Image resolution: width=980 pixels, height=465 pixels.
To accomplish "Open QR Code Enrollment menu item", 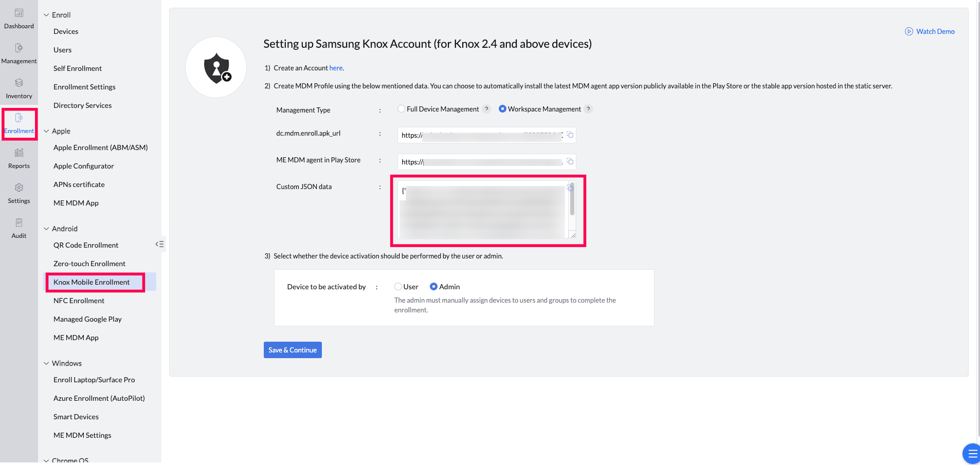I will 86,245.
